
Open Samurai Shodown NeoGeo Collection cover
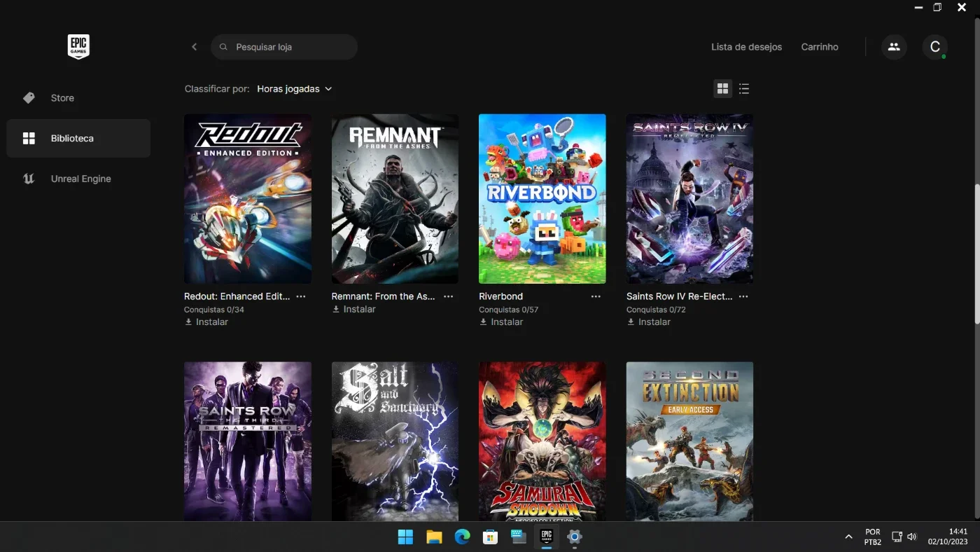542,441
